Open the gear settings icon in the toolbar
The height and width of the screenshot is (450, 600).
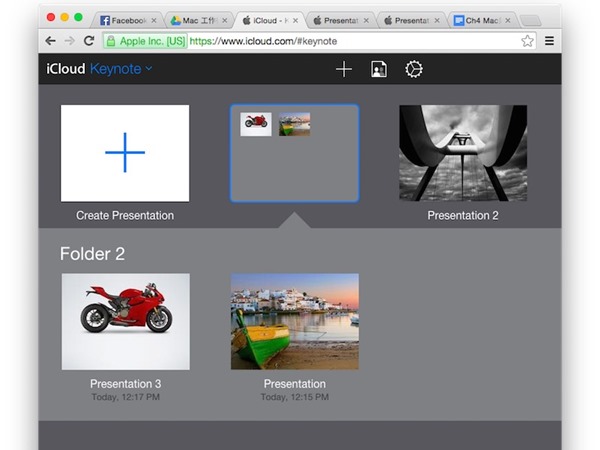[413, 69]
